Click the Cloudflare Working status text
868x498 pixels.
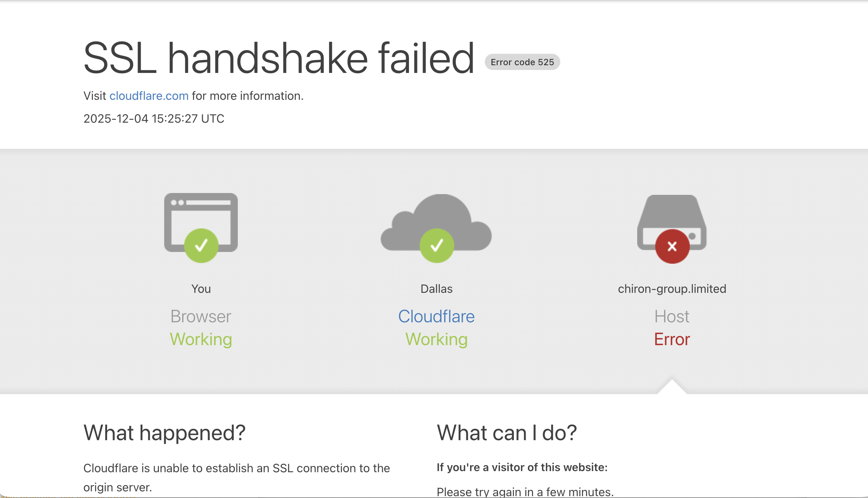pos(436,339)
